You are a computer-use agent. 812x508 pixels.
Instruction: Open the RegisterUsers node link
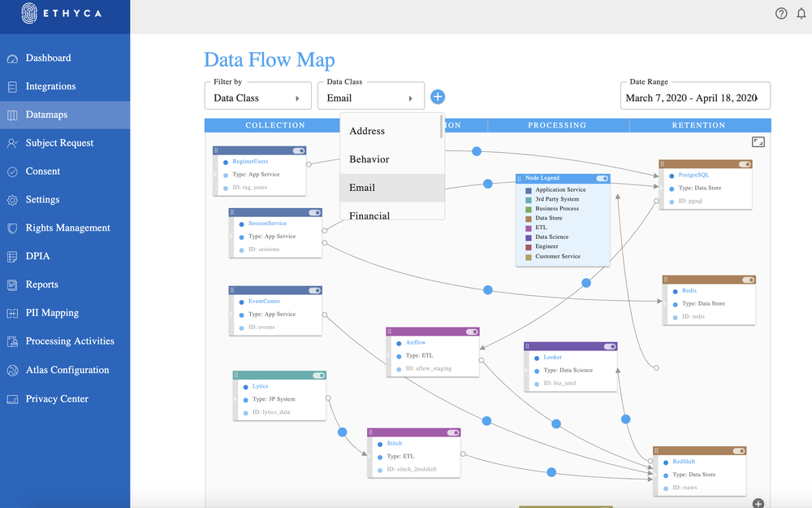pyautogui.click(x=250, y=162)
